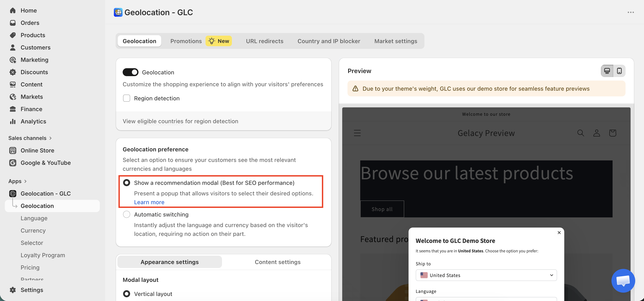644x301 pixels.
Task: Click the Customers person icon
Action: coord(13,47)
